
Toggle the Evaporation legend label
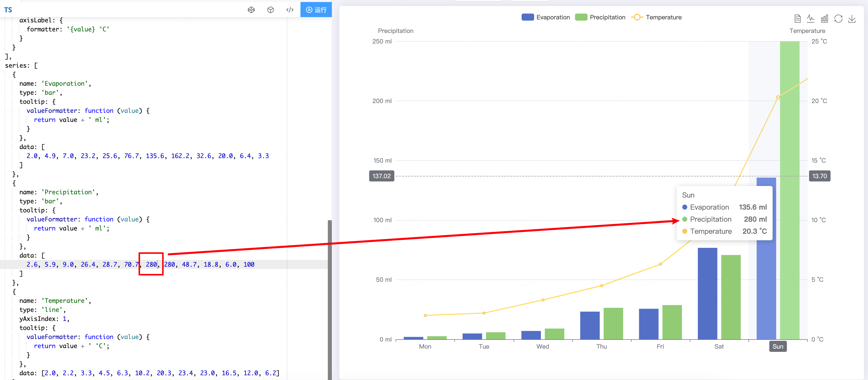coord(553,17)
